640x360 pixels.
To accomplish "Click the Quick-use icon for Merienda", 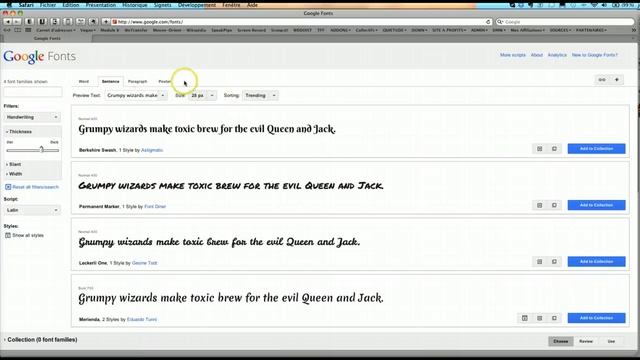I will point(540,318).
